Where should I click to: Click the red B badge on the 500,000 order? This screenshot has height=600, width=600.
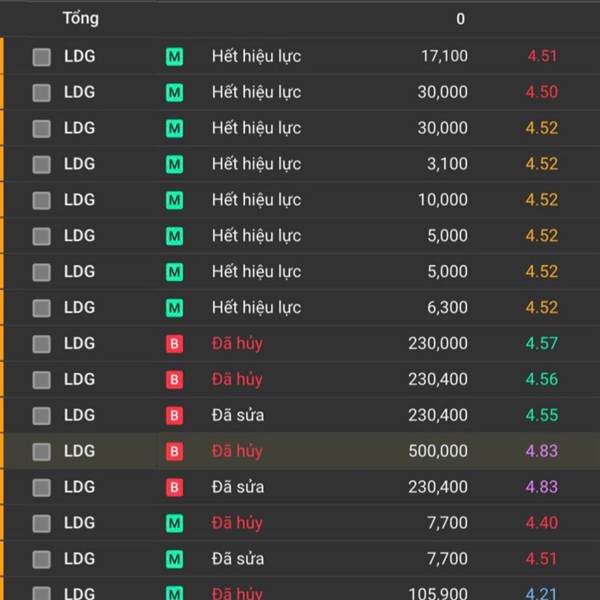click(174, 452)
